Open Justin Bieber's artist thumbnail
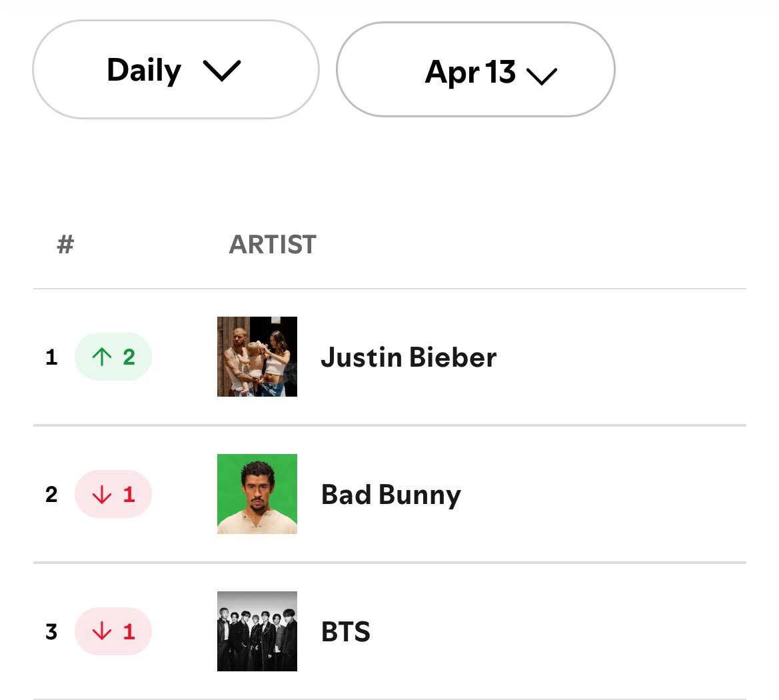779x700 pixels. click(x=257, y=357)
